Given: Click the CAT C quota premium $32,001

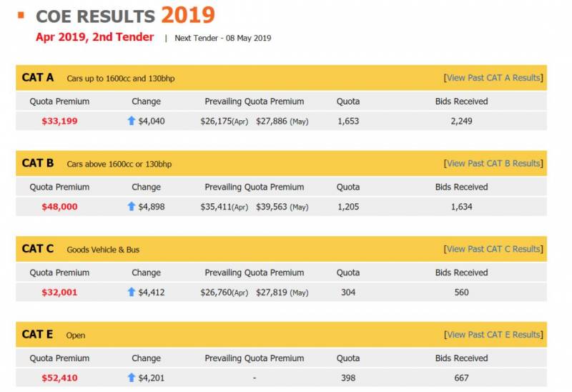Looking at the screenshot, I should point(59,292).
